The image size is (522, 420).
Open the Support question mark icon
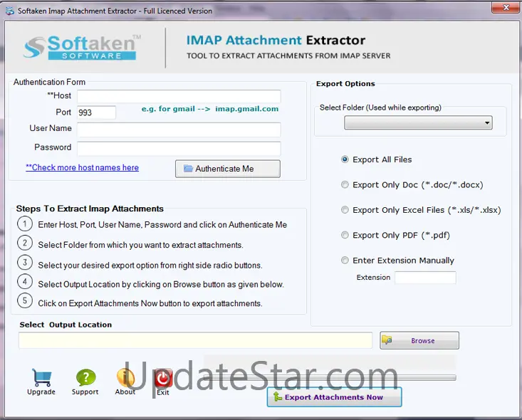[85, 378]
